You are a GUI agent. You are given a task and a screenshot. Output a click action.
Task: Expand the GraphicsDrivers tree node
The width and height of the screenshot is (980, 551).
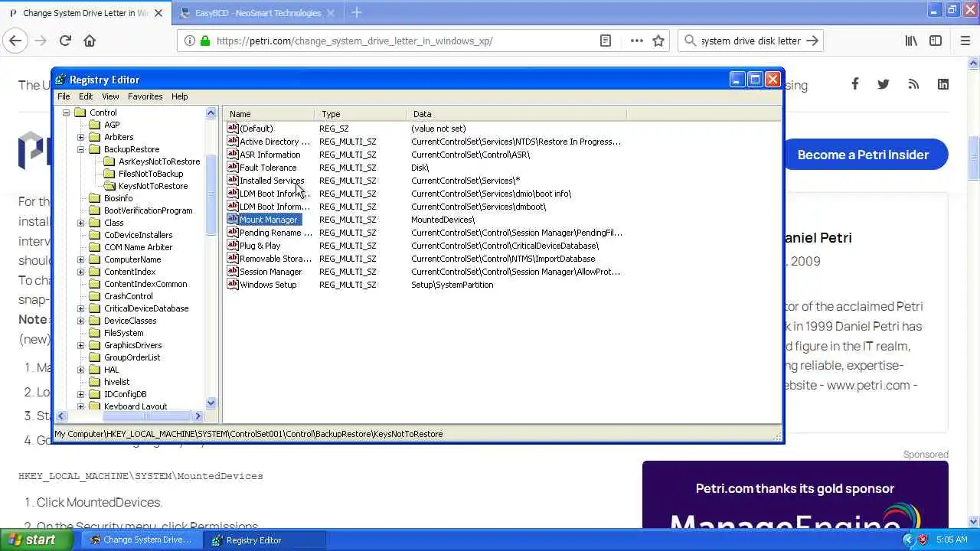pyautogui.click(x=80, y=345)
